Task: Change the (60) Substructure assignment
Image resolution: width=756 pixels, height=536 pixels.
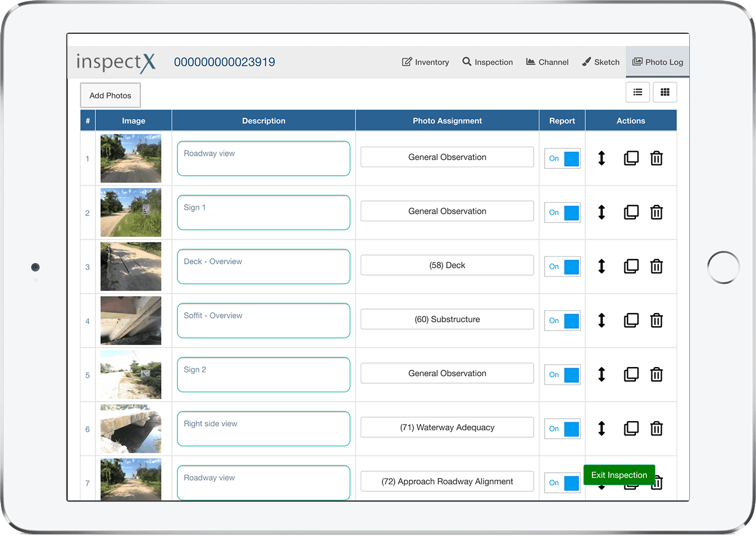Action: pos(447,319)
